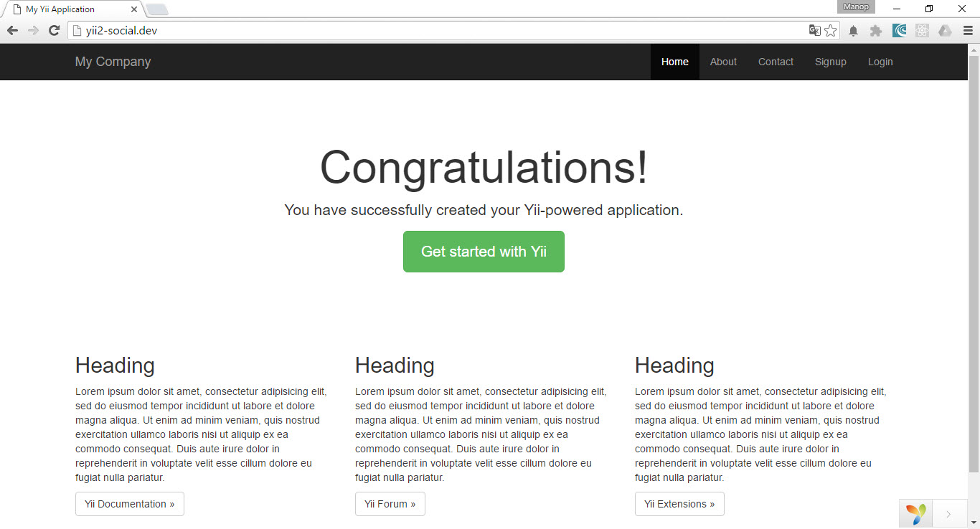Click the puzzle piece extension icon
The image size is (980, 529).
click(876, 31)
